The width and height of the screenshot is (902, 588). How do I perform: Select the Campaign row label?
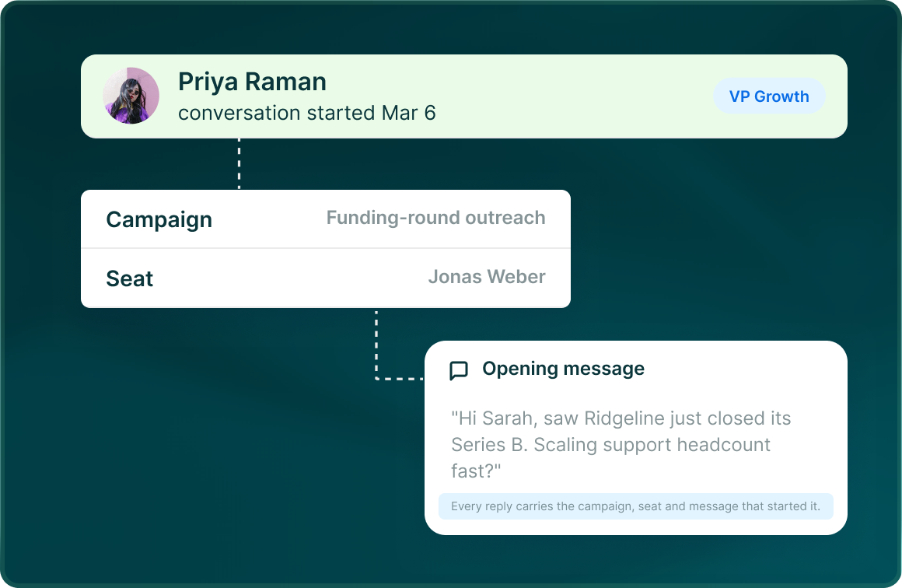tap(159, 220)
